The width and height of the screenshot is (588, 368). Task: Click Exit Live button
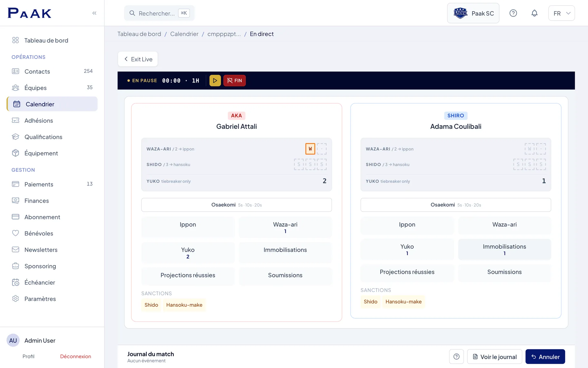click(x=138, y=59)
